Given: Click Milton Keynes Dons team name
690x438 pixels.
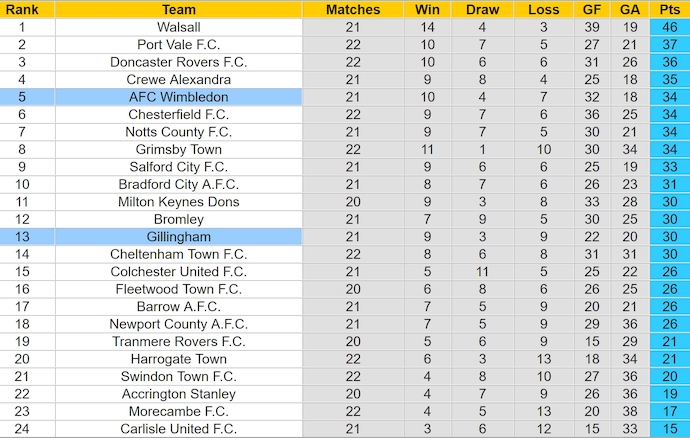Looking at the screenshot, I should pyautogui.click(x=179, y=202).
